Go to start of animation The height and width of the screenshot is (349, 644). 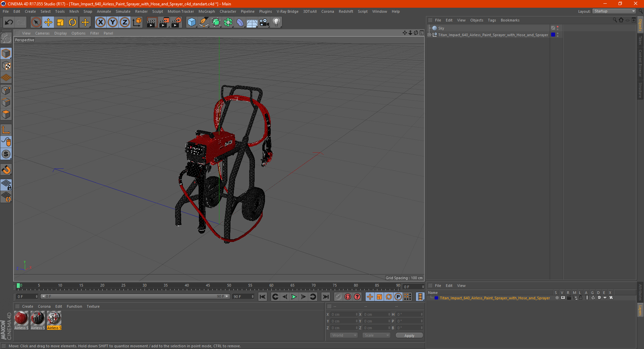pos(263,297)
